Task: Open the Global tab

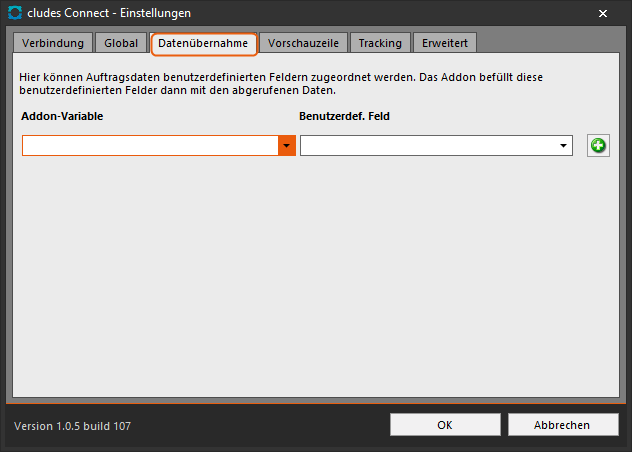Action: click(121, 43)
